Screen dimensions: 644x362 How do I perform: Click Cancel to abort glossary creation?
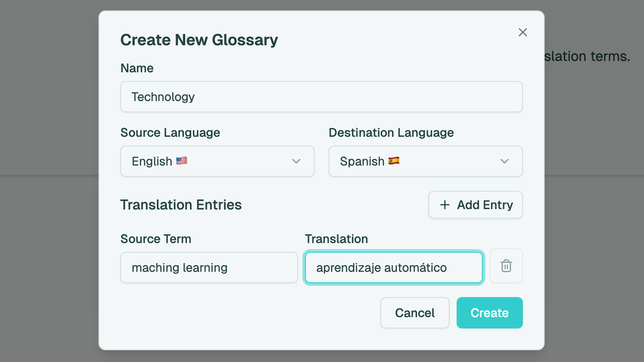tap(414, 313)
